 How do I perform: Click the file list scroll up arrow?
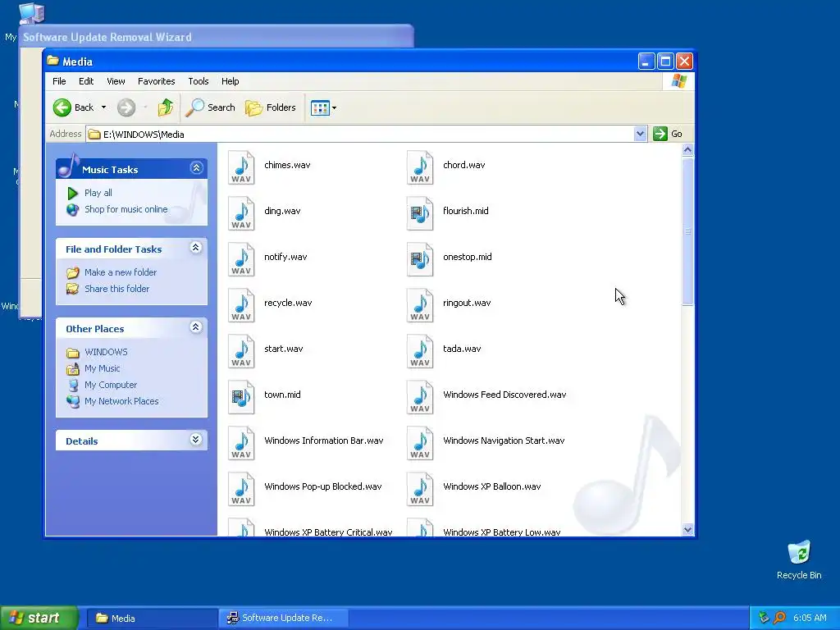(x=688, y=149)
